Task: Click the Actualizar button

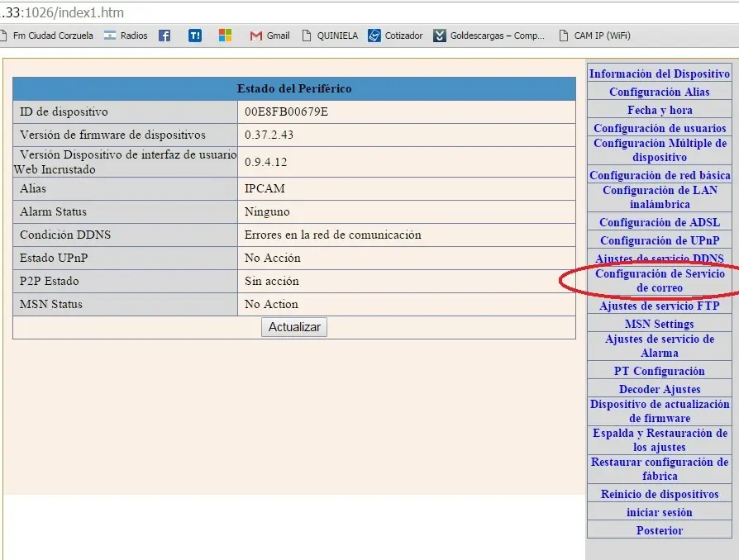Action: pos(294,327)
